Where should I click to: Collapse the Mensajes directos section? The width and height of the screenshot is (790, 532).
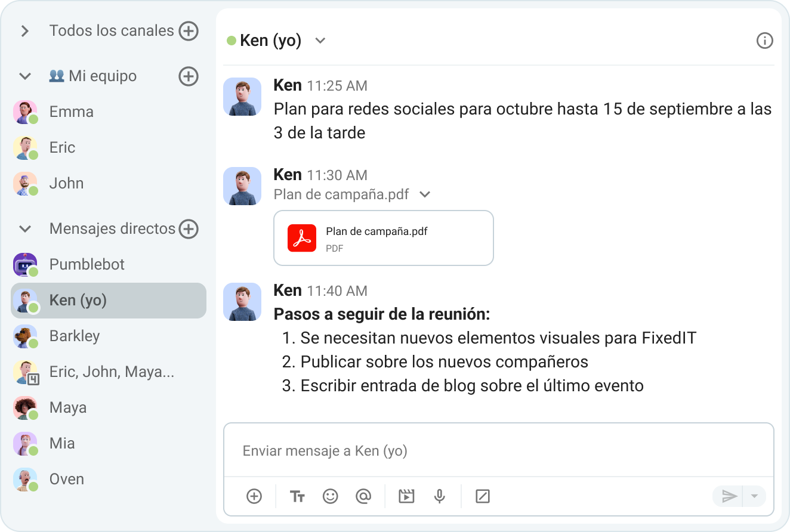coord(24,228)
